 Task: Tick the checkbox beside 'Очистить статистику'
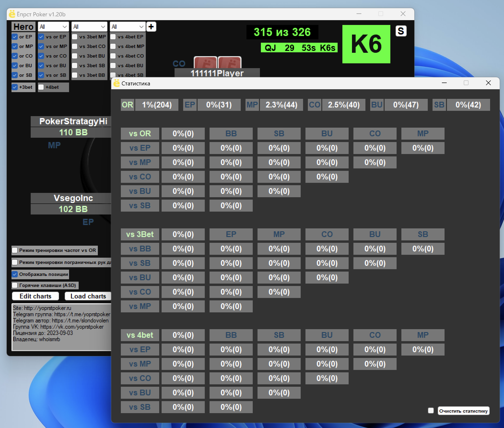[x=431, y=410]
